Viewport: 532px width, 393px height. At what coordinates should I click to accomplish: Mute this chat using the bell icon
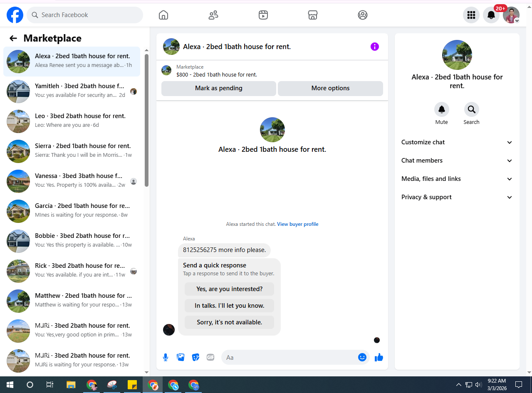coord(442,109)
